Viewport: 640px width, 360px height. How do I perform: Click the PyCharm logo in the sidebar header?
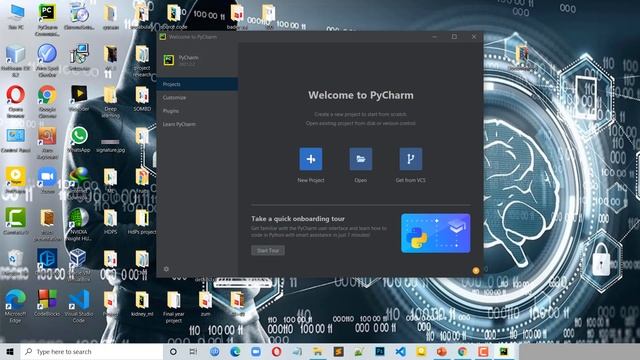point(169,60)
